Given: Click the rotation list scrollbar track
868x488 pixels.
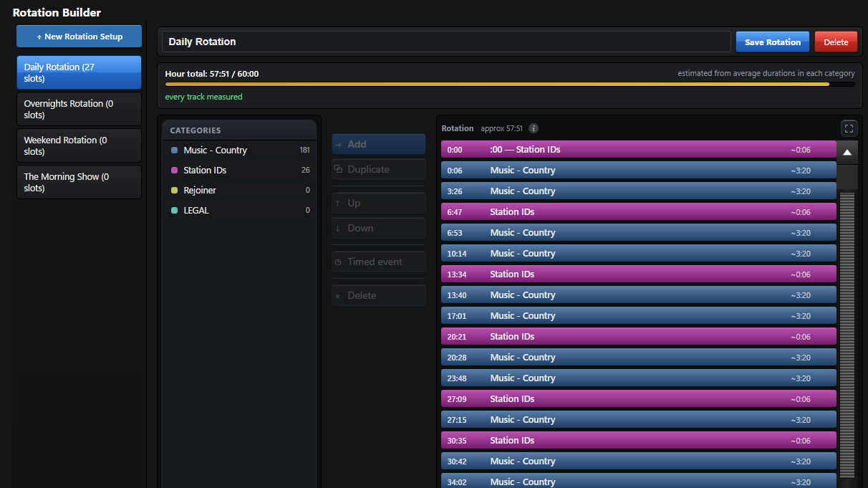Looking at the screenshot, I should (x=847, y=334).
